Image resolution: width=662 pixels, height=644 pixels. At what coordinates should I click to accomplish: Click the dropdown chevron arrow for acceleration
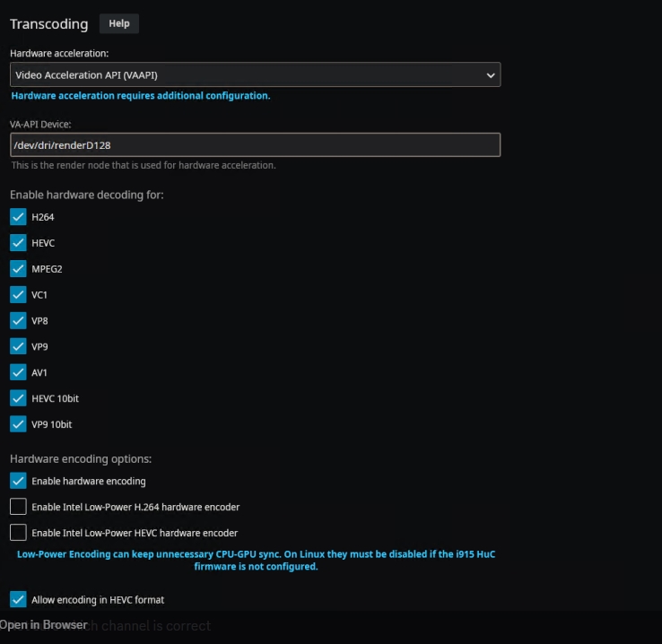(491, 75)
